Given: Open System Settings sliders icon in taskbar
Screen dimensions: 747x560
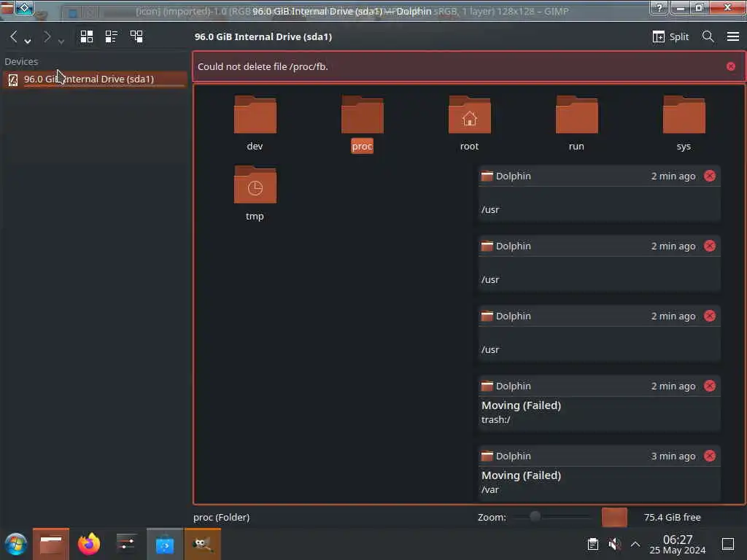Looking at the screenshot, I should tap(126, 544).
